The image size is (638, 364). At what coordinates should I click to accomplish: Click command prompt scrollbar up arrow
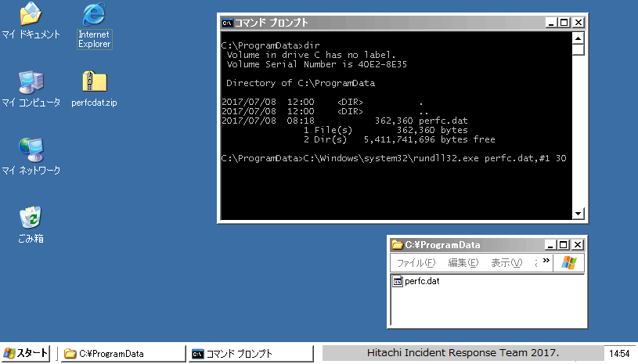(579, 38)
